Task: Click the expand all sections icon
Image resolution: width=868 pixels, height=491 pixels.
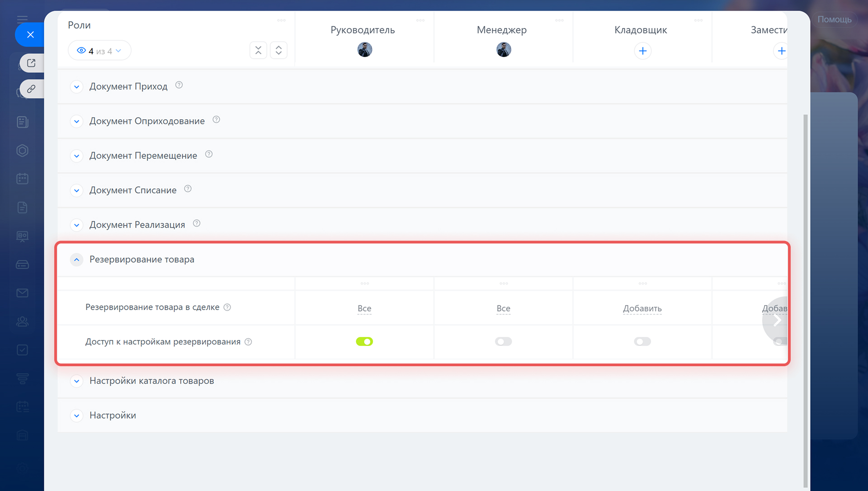Action: pyautogui.click(x=278, y=50)
